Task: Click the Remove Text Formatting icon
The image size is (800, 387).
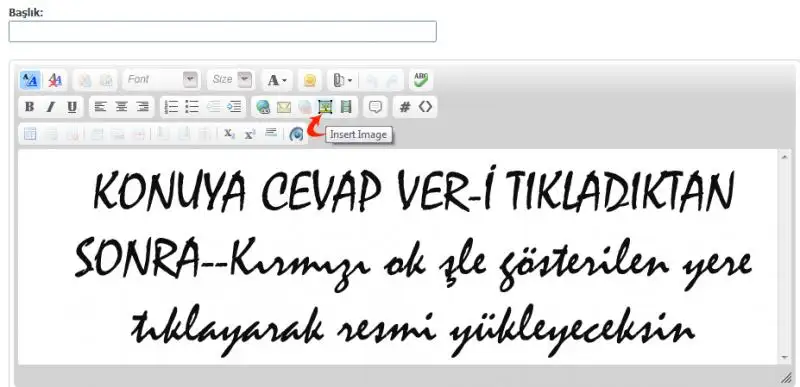Action: tap(55, 80)
